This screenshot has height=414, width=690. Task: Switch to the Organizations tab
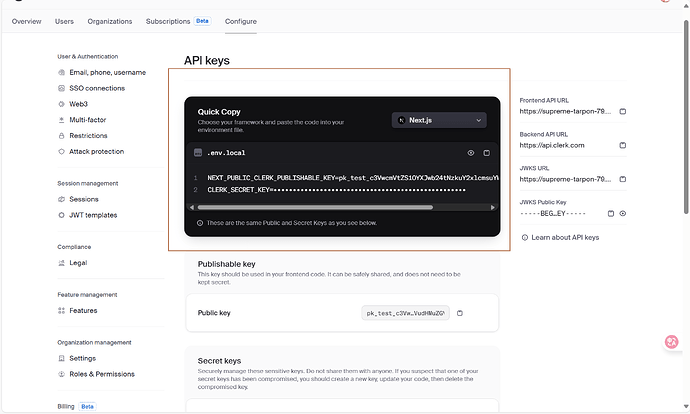(110, 21)
